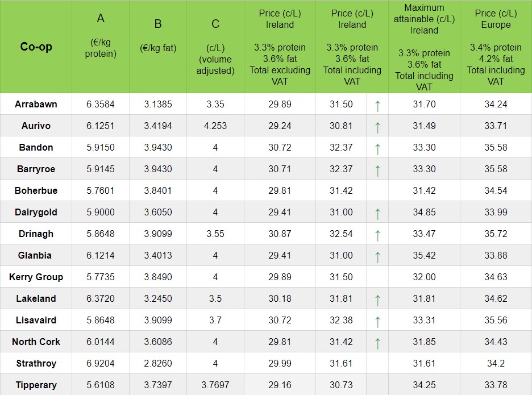Screen dimensions: 532x395
Task: Click the green up arrow beside Aurivo's 30.81
Action: [x=377, y=126]
